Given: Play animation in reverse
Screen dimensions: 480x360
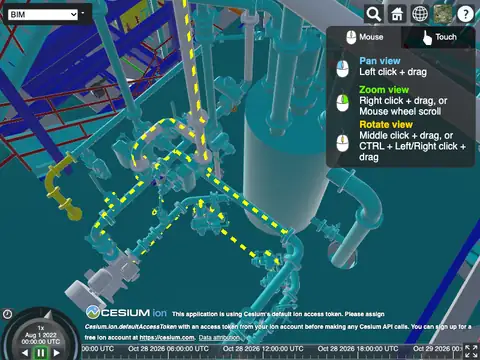Looking at the screenshot, I should 25,352.
